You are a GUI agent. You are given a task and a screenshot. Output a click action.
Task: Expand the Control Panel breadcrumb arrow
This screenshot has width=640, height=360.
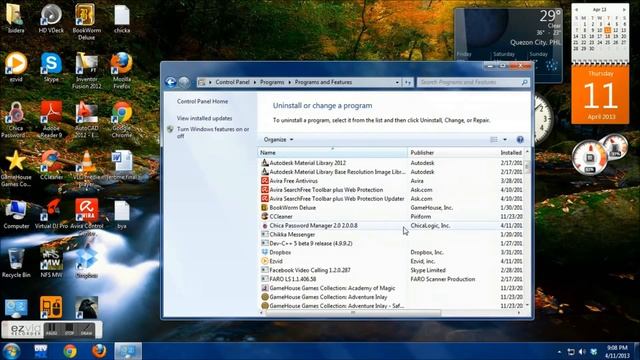pyautogui.click(x=255, y=82)
